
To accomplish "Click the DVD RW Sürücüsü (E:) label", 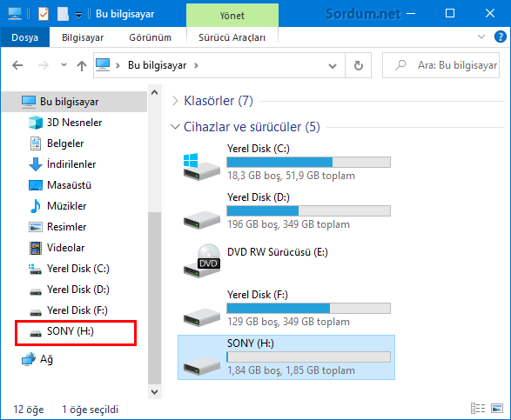I will (278, 252).
